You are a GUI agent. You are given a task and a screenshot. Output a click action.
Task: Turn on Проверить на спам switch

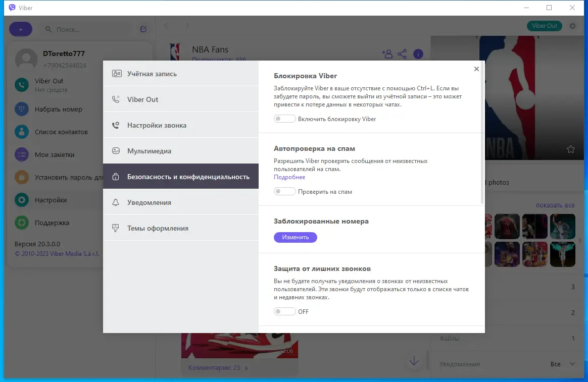pyautogui.click(x=284, y=191)
